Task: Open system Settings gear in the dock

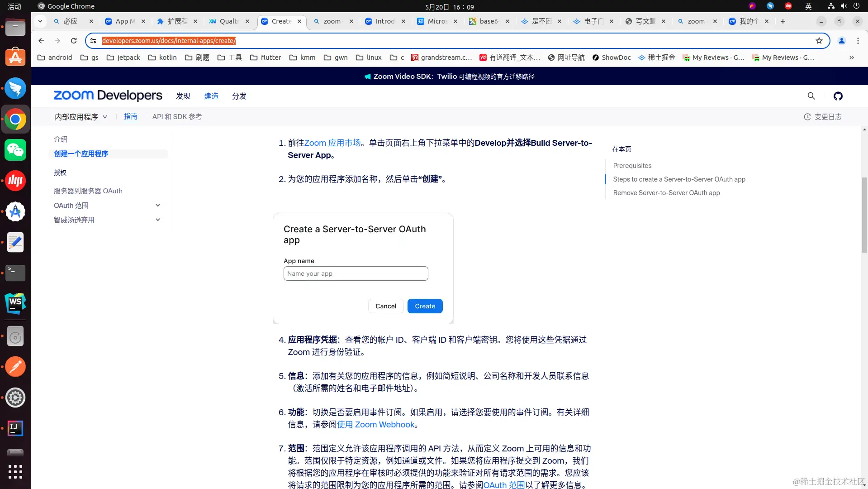Action: pyautogui.click(x=15, y=398)
